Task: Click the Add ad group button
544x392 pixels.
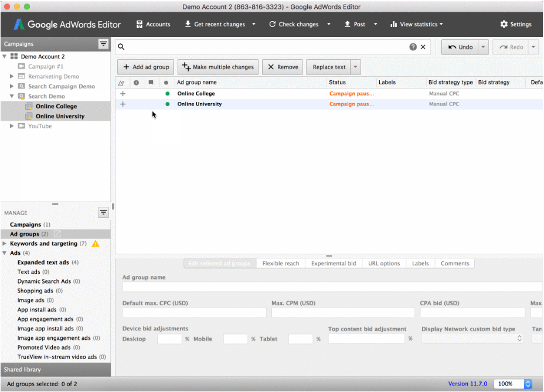Action: 146,67
